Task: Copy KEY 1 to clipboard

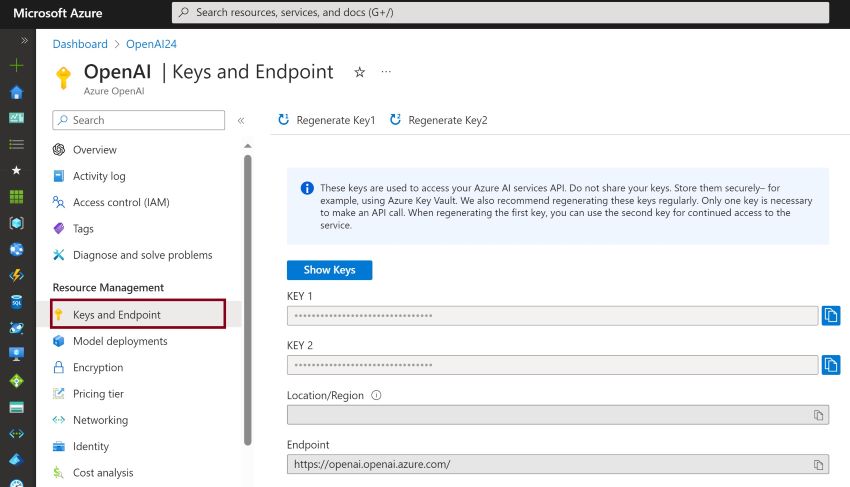Action: (831, 316)
